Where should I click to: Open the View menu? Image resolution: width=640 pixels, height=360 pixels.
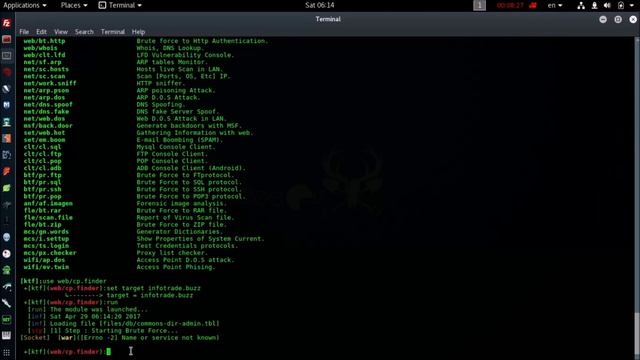[61, 32]
